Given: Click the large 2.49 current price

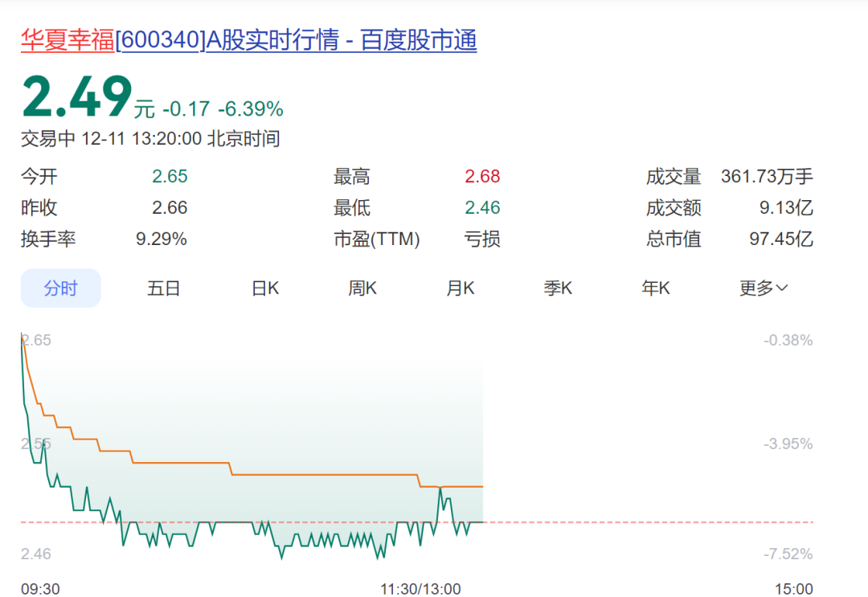Looking at the screenshot, I should click(x=76, y=98).
